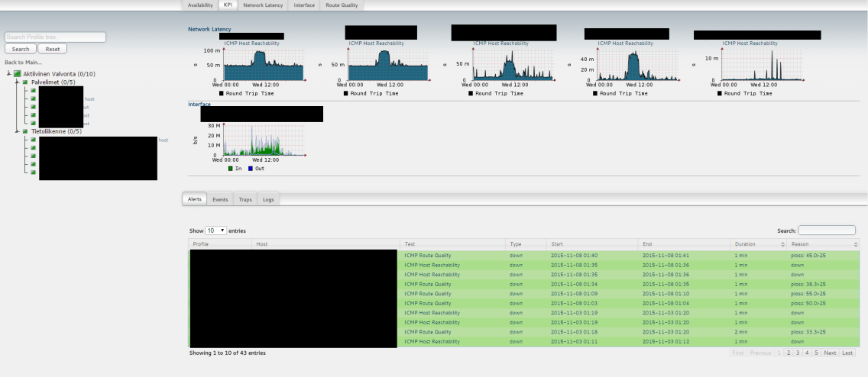Image resolution: width=868 pixels, height=377 pixels.
Task: Click the Interface section heading above traffic chart
Action: (x=199, y=104)
